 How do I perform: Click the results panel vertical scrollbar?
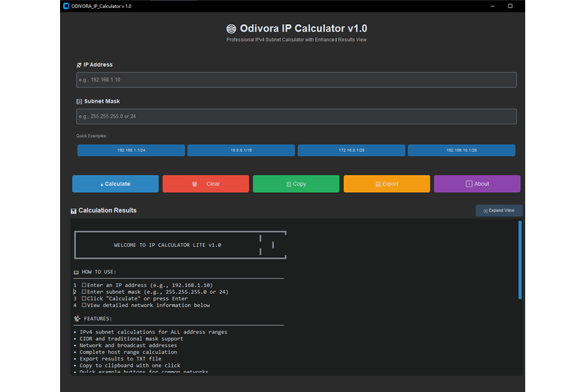click(520, 259)
